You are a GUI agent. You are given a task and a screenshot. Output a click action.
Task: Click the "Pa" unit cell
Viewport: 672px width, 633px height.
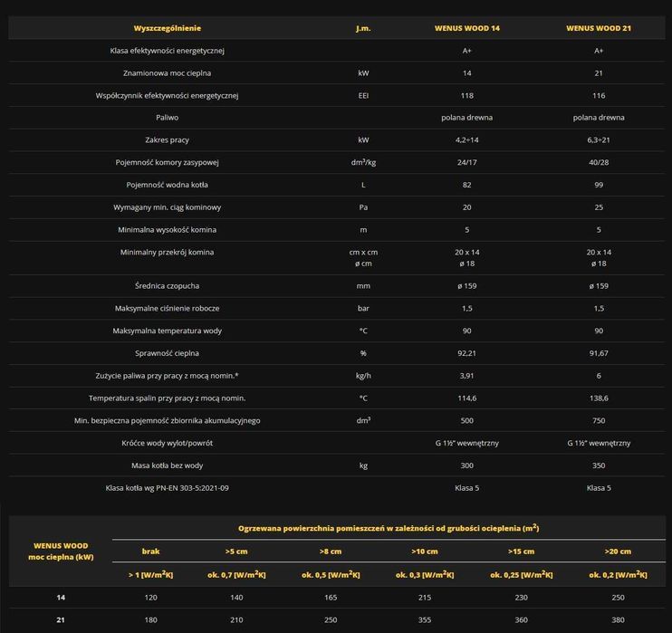click(x=363, y=207)
